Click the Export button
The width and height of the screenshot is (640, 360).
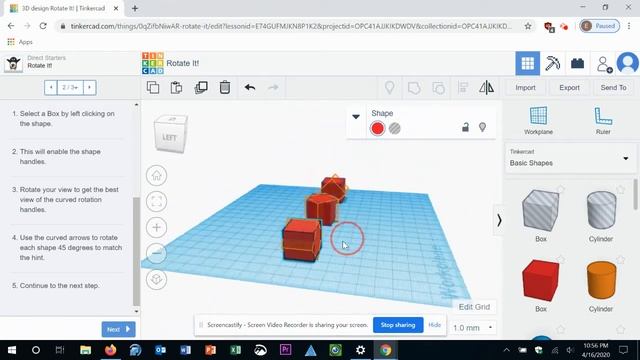click(569, 87)
